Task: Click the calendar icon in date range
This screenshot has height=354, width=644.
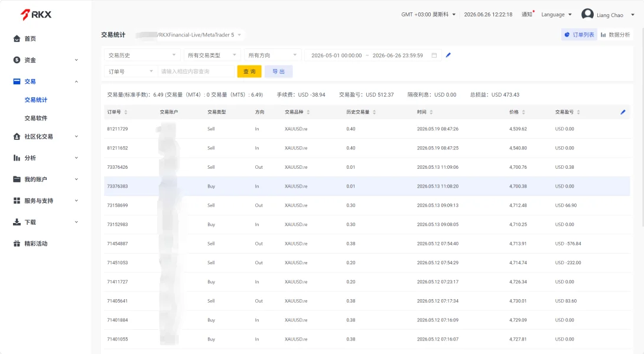Action: (x=434, y=55)
